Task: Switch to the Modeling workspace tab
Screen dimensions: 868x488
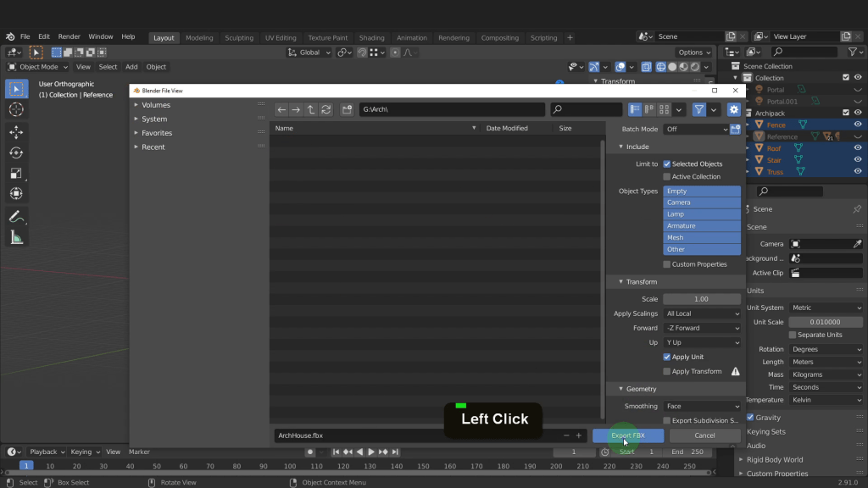Action: click(199, 37)
